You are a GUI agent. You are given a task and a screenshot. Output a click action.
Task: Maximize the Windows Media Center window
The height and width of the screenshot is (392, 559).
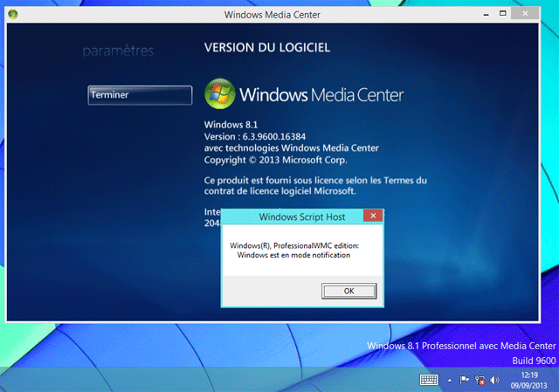(503, 14)
